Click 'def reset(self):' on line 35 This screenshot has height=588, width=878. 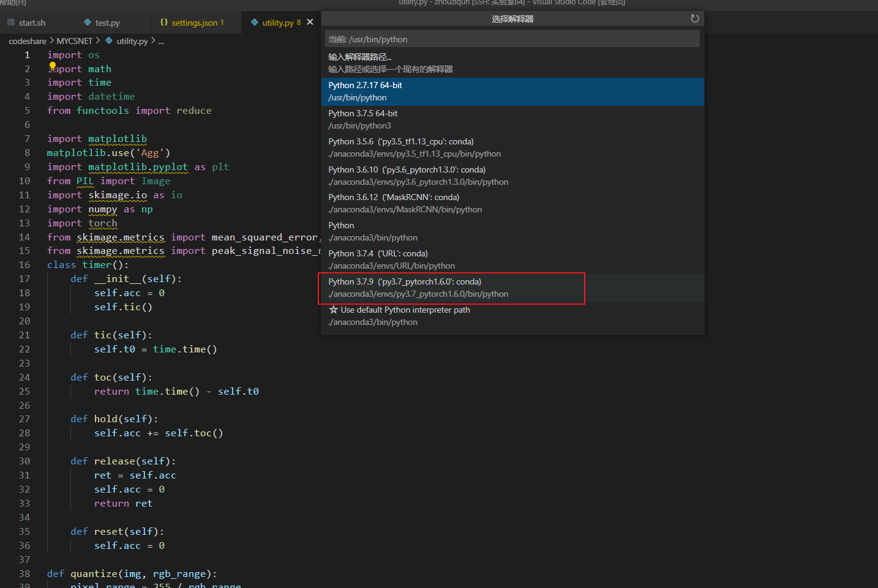click(x=117, y=532)
